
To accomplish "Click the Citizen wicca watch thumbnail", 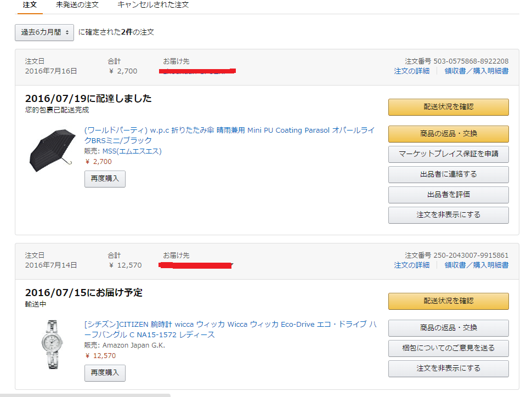I will pos(52,344).
